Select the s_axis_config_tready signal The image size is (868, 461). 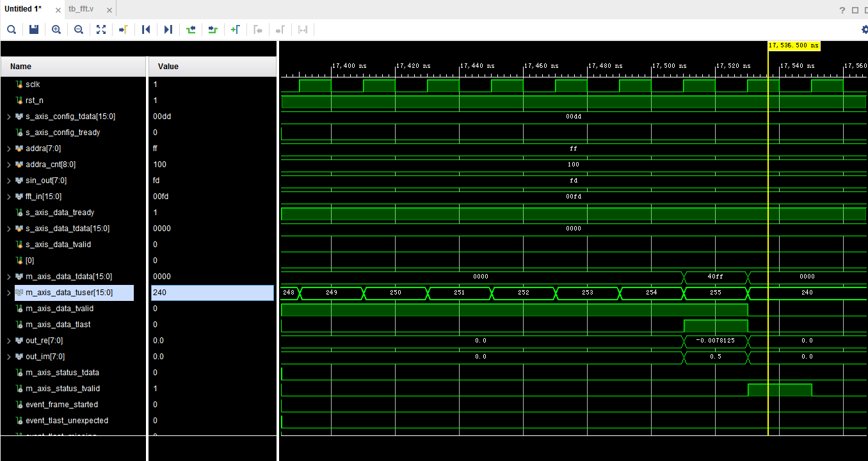(63, 133)
